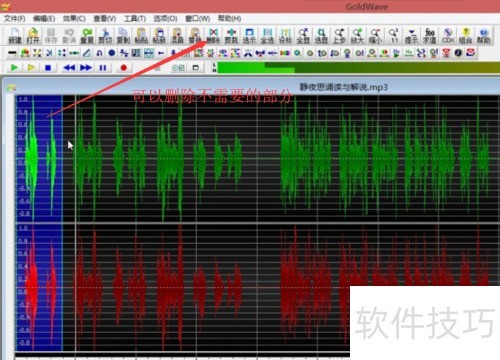This screenshot has width=500, height=360.
Task: Click the 替换 (Replace) toolbar icon
Action: point(195,36)
